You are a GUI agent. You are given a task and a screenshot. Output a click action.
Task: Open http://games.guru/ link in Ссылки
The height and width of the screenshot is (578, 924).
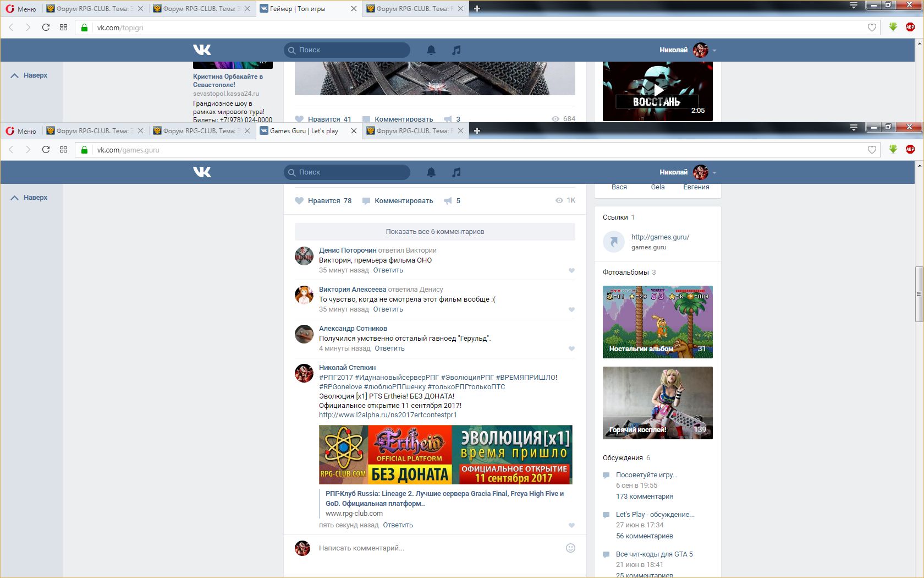click(660, 237)
